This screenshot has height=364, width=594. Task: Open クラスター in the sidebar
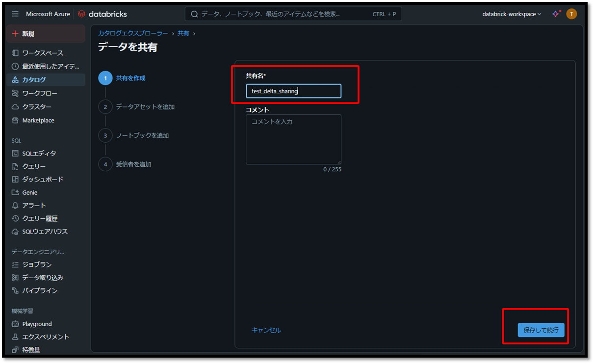coord(46,107)
